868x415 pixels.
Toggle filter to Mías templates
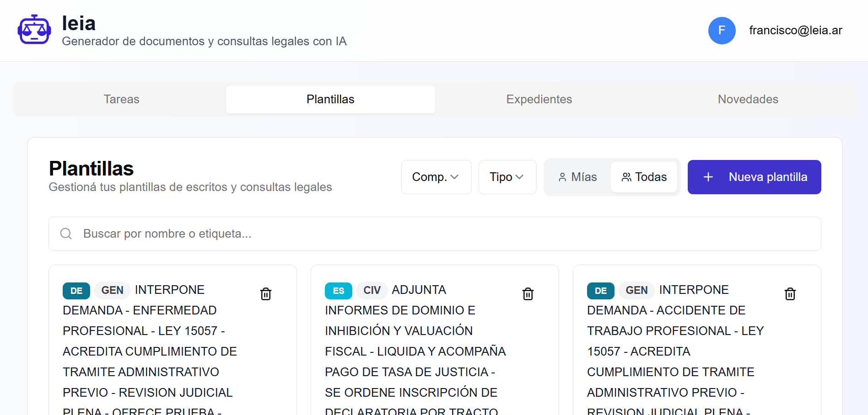click(x=577, y=177)
